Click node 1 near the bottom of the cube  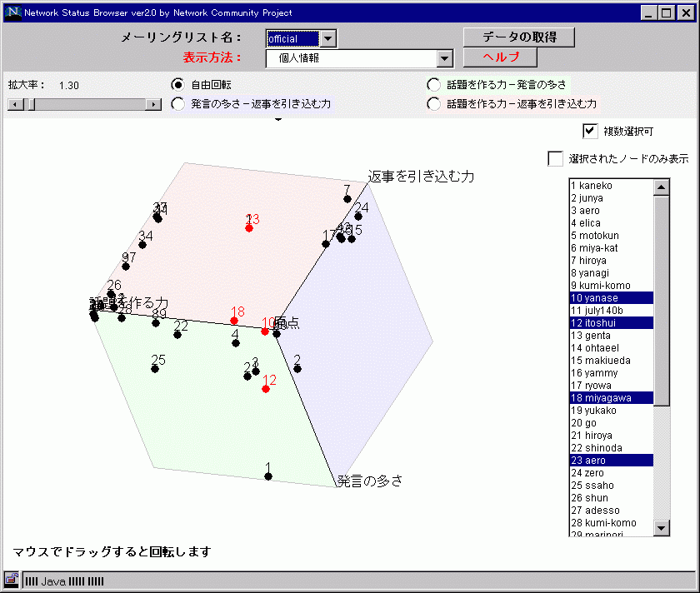(268, 476)
